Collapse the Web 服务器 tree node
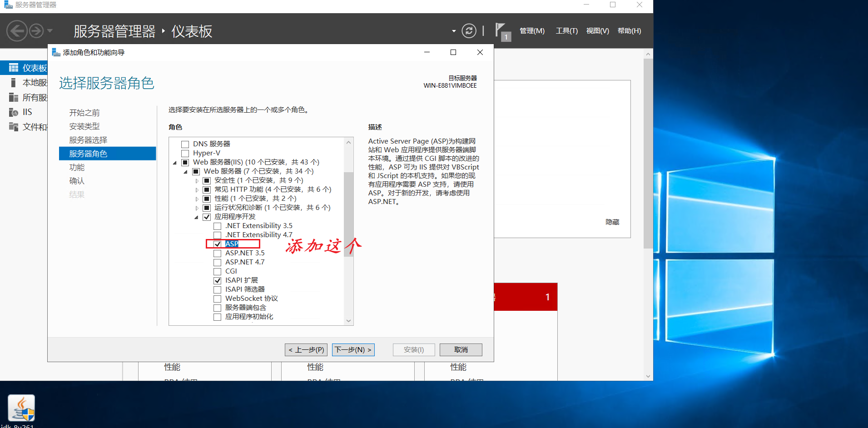The height and width of the screenshot is (428, 868). [185, 172]
